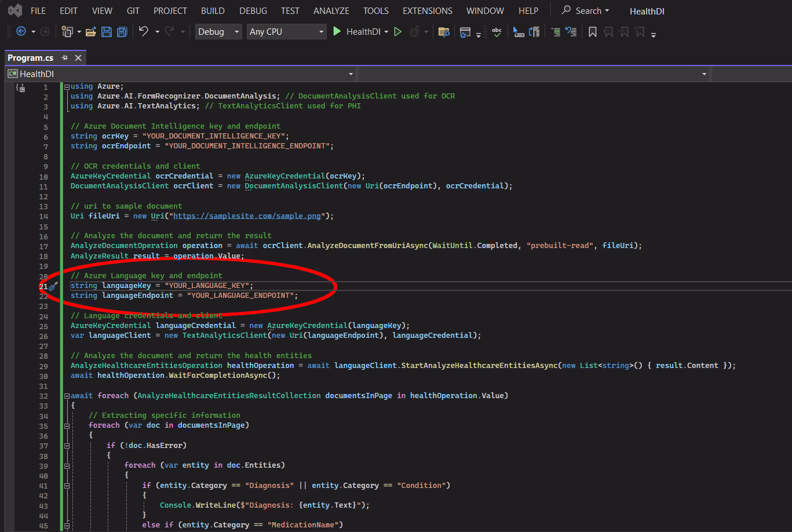Start without debugging using the outline play icon
Image resolution: width=792 pixels, height=532 pixels.
397,32
